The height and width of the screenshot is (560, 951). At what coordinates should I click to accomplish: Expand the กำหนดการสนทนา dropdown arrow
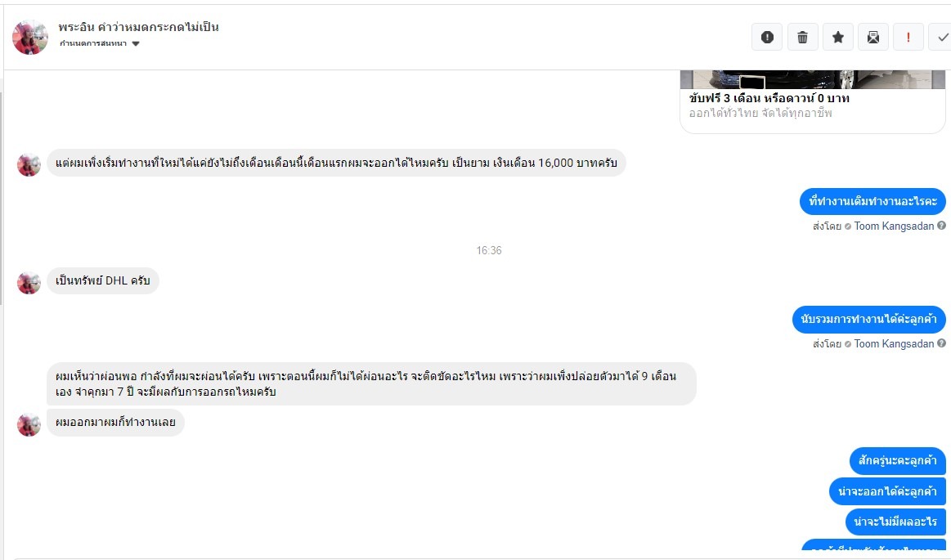click(136, 43)
